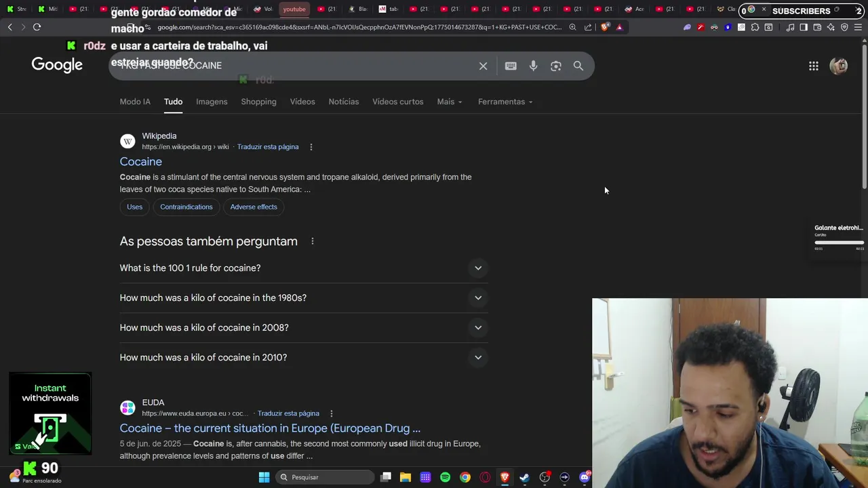Switch to Notícias tab
The width and height of the screenshot is (868, 488).
click(x=344, y=102)
